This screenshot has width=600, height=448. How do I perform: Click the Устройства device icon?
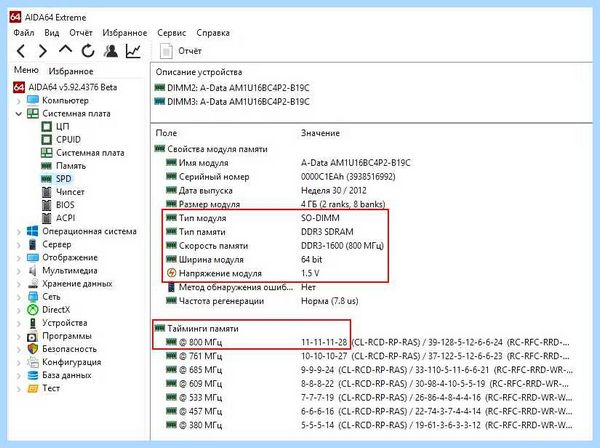(x=33, y=323)
